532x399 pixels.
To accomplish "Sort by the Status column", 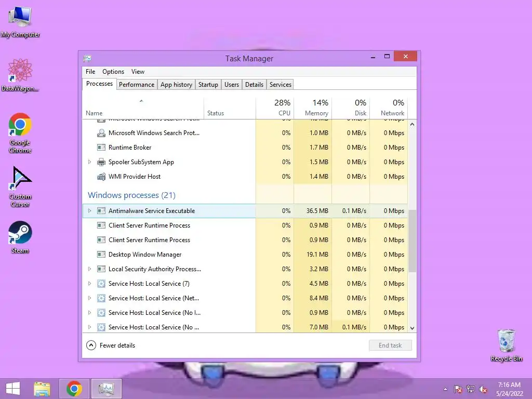I will pos(230,108).
